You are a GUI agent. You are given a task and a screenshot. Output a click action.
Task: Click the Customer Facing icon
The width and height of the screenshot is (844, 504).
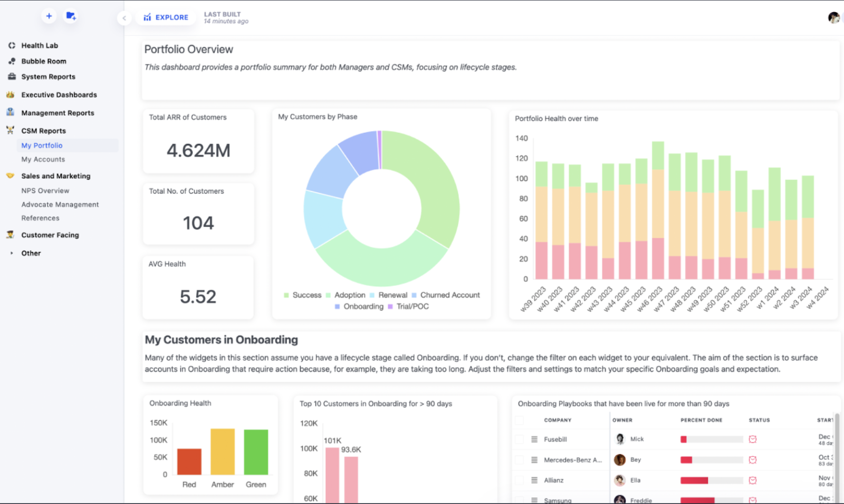click(x=10, y=235)
